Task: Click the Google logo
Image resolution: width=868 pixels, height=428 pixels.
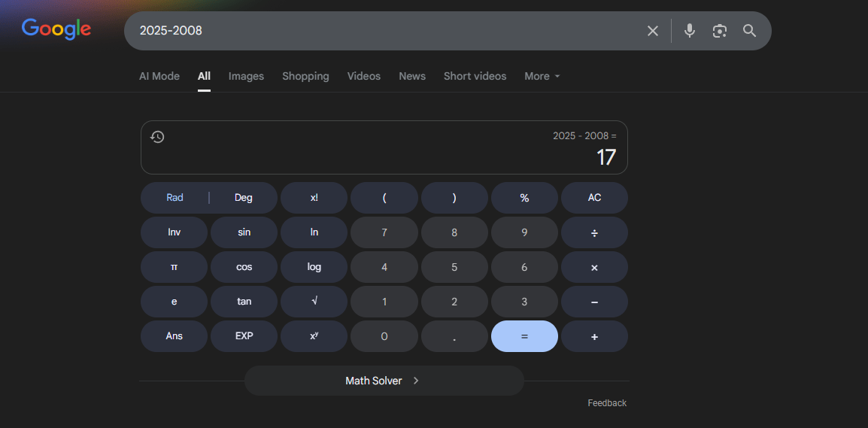Action: [56, 29]
